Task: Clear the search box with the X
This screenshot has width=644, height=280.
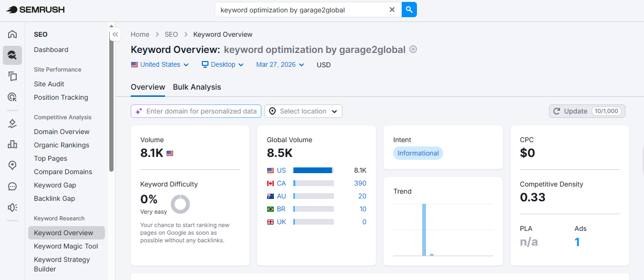Action: [392, 10]
